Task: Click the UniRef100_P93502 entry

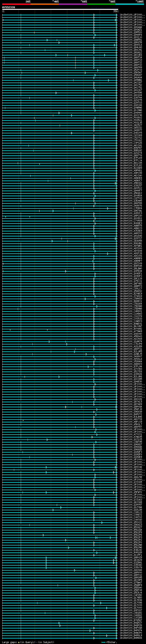Action: click(131, 117)
